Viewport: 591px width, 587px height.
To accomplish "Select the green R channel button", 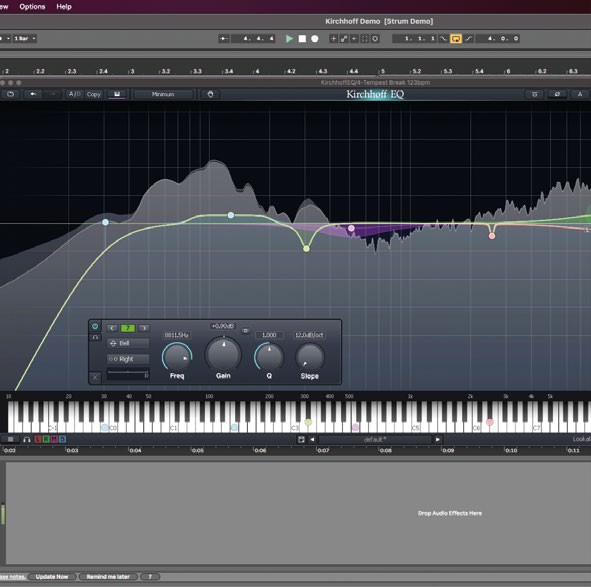I will click(46, 439).
